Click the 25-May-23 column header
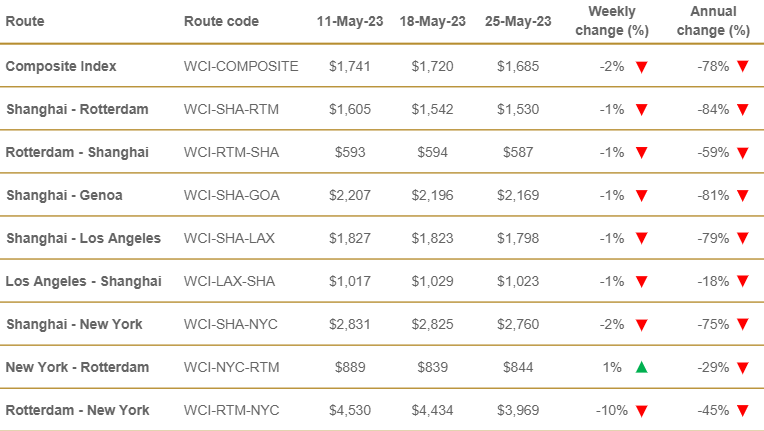 518,21
